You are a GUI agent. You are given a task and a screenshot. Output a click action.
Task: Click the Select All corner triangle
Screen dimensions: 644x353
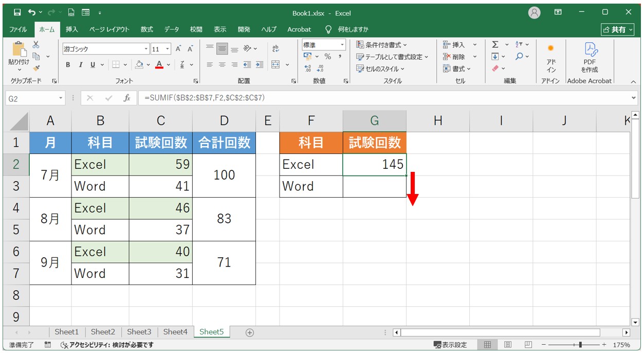[x=19, y=121]
